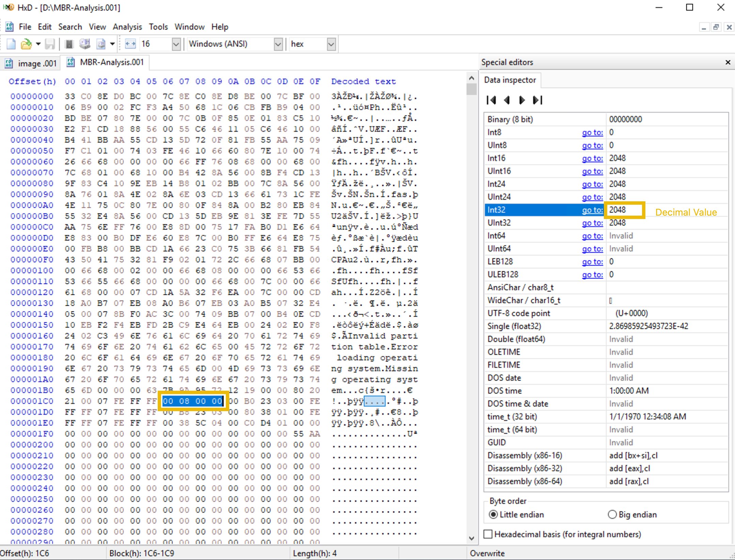Restore the inner document window

[716, 27]
